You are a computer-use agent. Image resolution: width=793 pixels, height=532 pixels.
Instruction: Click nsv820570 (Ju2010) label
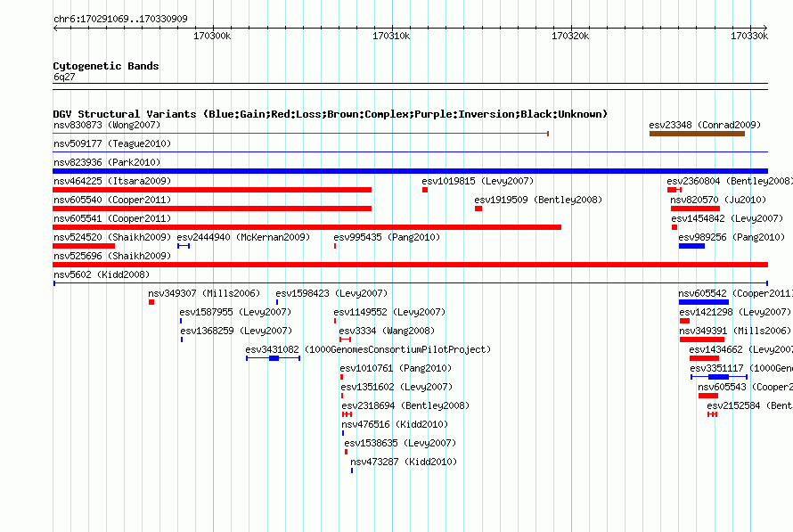718,200
